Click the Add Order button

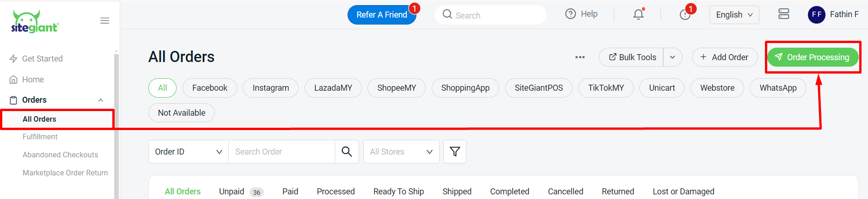coord(724,57)
